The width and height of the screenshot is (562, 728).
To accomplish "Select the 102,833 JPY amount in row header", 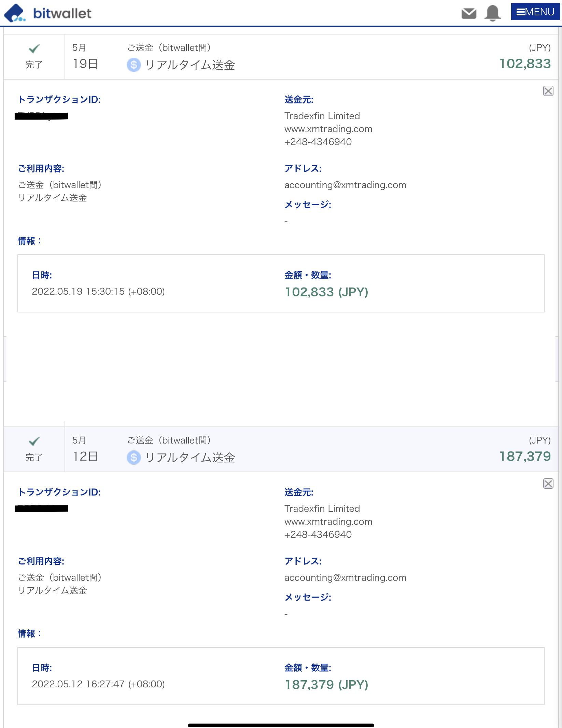I will click(525, 64).
